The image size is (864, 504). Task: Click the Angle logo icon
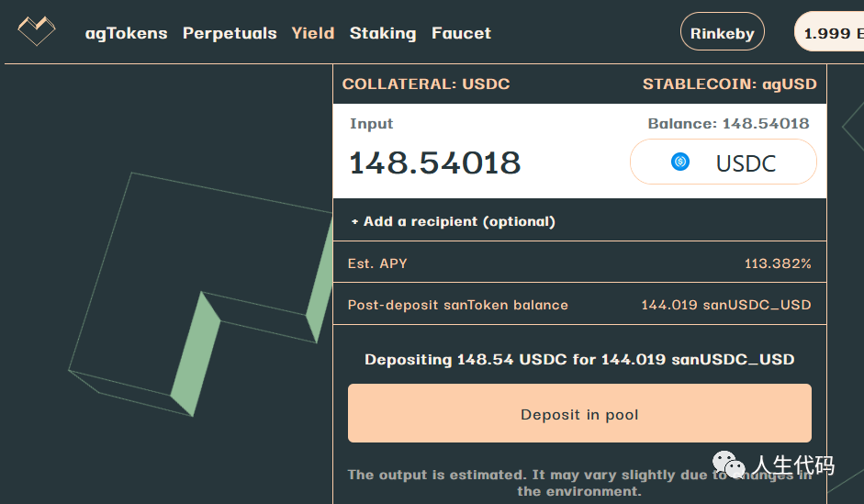tap(37, 31)
